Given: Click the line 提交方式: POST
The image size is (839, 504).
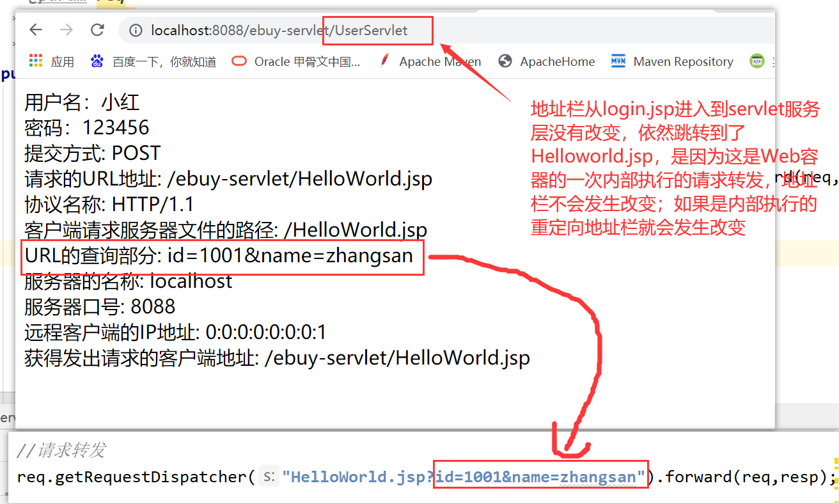Looking at the screenshot, I should click(92, 154).
